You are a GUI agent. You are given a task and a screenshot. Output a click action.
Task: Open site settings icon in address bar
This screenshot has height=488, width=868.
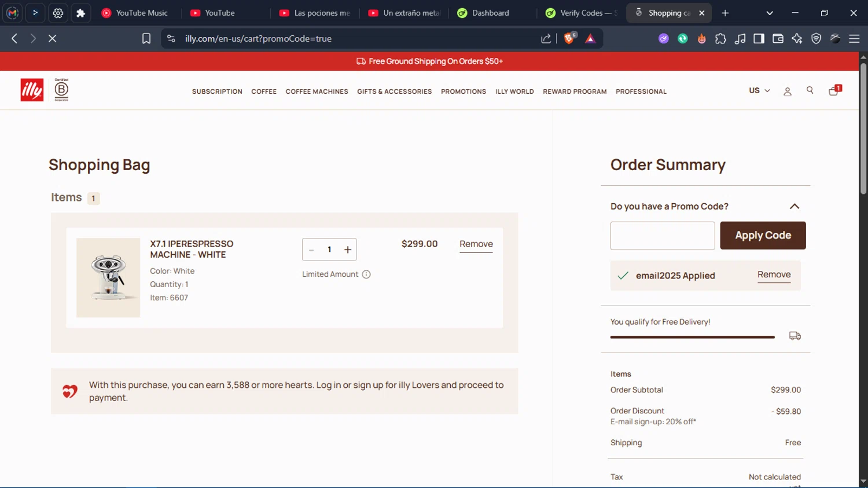171,38
